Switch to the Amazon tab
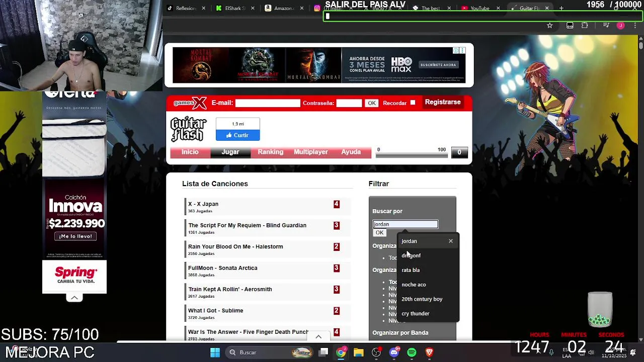Screen dimensions: 644x362 [284, 8]
